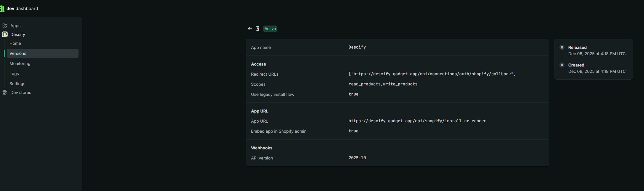Viewport: 644px width, 191px height.
Task: Open the Logs section
Action: [x=14, y=73]
